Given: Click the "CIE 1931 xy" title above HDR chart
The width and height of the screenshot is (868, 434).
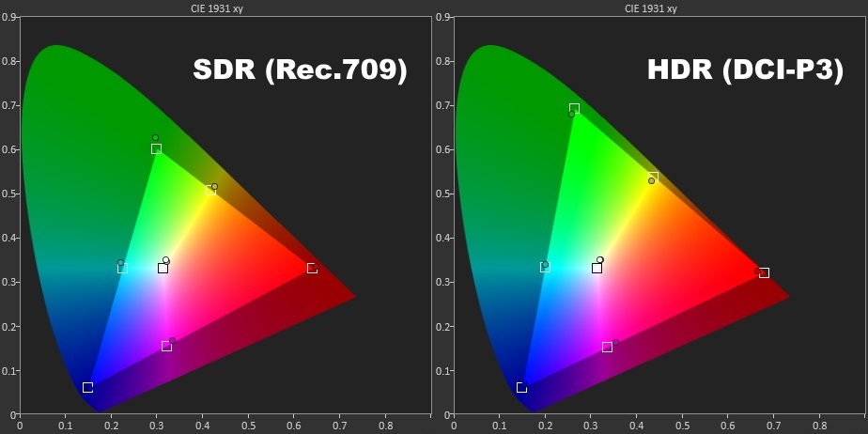Looking at the screenshot, I should point(651,8).
